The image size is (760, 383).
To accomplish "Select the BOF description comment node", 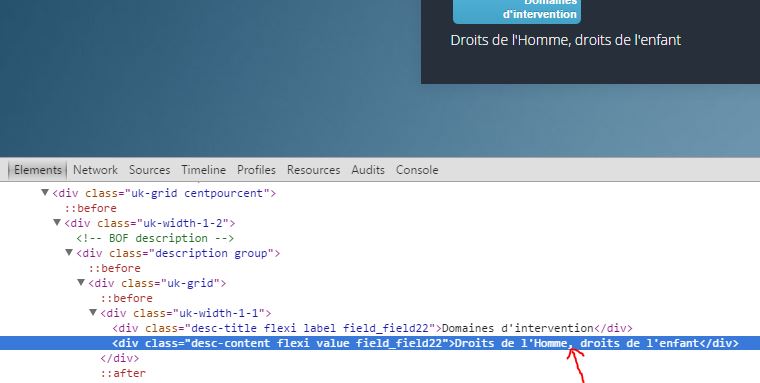I will coord(155,238).
